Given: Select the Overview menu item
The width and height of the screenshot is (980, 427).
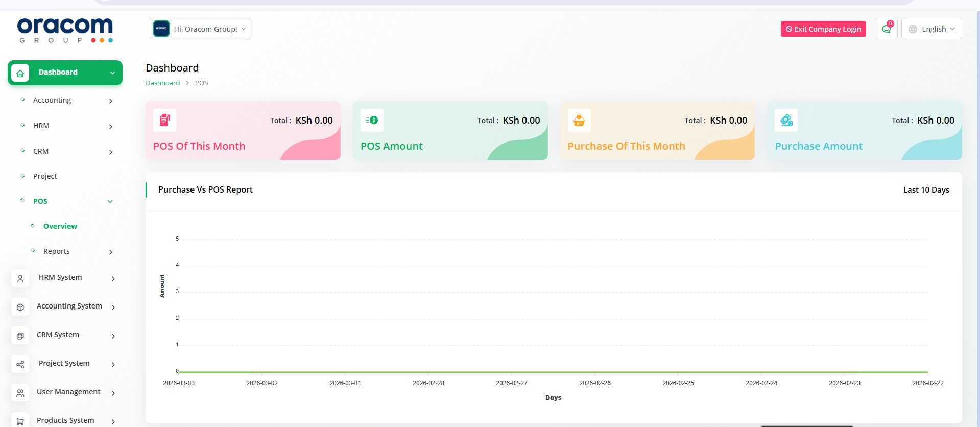Looking at the screenshot, I should [60, 226].
